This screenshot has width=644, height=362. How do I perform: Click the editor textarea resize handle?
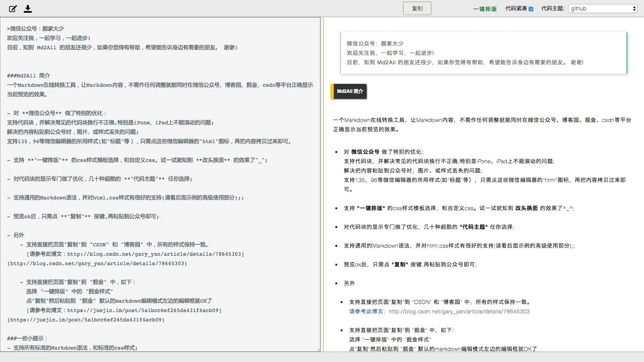[x=318, y=350]
